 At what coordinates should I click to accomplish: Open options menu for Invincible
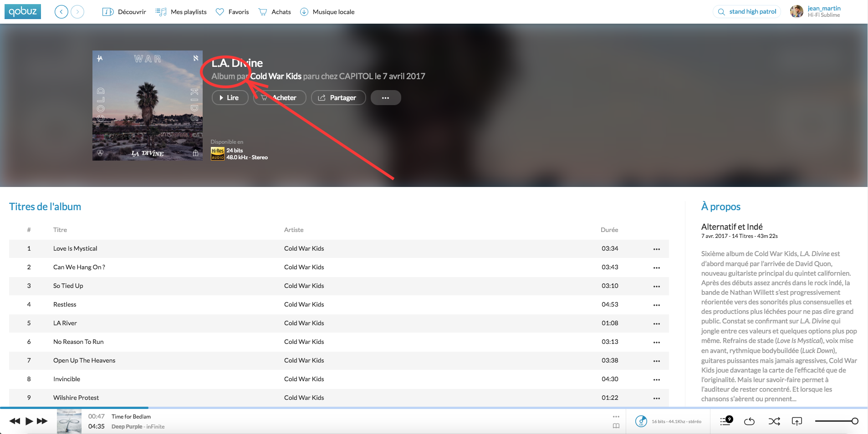coord(657,379)
